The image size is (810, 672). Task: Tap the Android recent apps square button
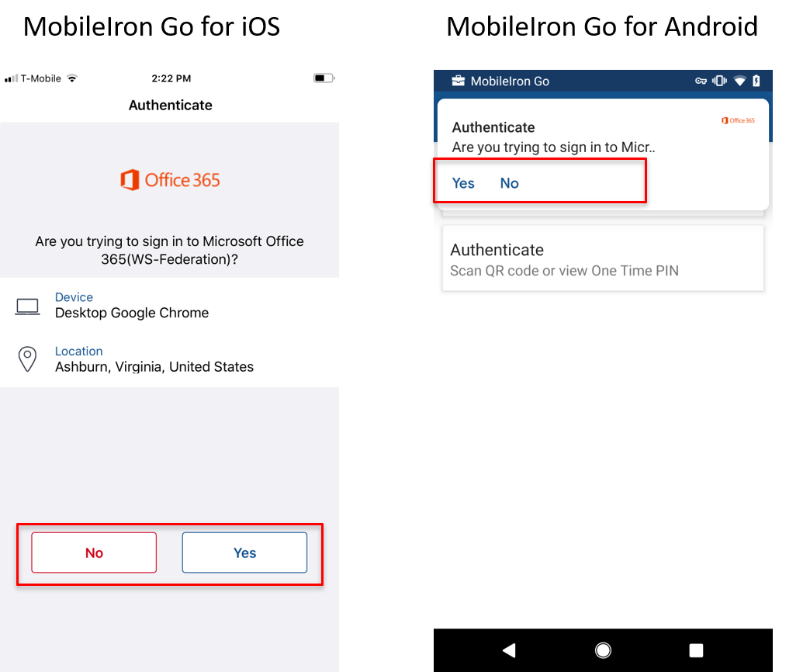click(697, 650)
